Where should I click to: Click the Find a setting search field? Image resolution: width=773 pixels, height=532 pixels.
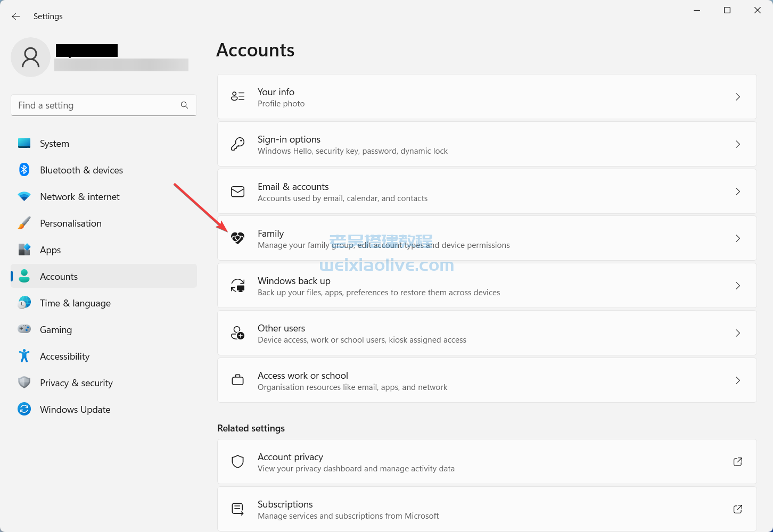[104, 105]
